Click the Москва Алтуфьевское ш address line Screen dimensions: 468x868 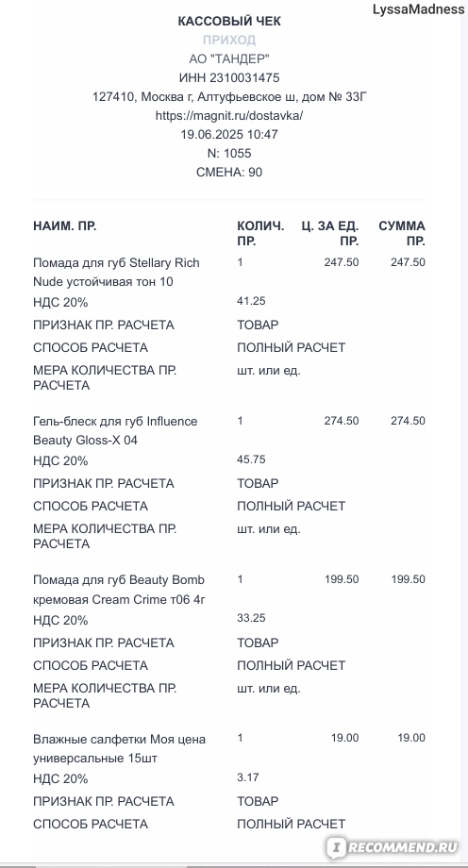(229, 97)
